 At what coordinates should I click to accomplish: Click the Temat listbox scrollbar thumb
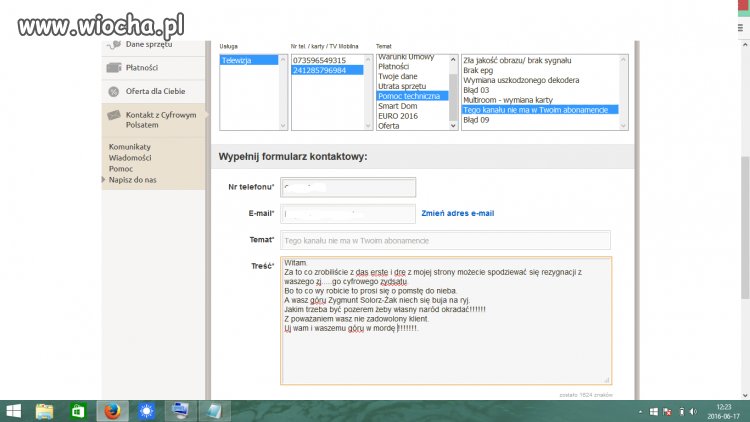click(x=453, y=98)
